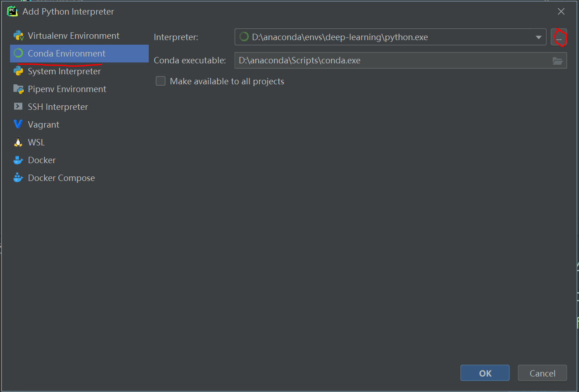The width and height of the screenshot is (579, 392).
Task: Click the Virtualenv Environment Python icon
Action: [18, 36]
